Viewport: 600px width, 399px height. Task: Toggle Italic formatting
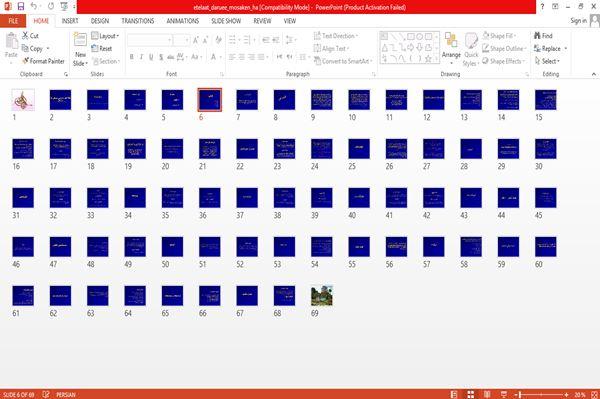pyautogui.click(x=141, y=57)
